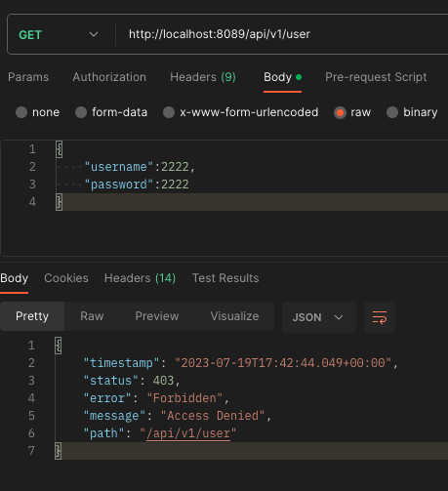This screenshot has height=491, width=448.
Task: Open the Test Results tab
Action: [225, 278]
